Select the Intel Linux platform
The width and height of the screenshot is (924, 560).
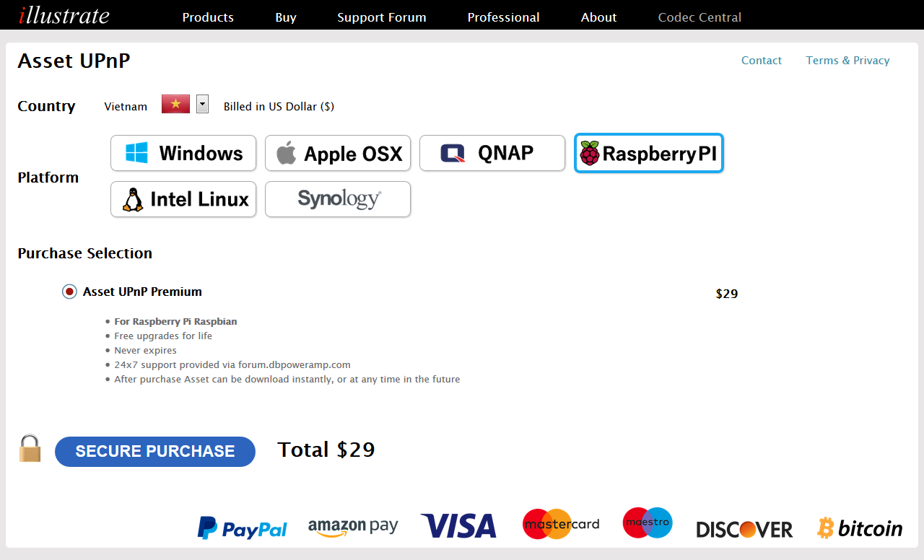tap(183, 199)
